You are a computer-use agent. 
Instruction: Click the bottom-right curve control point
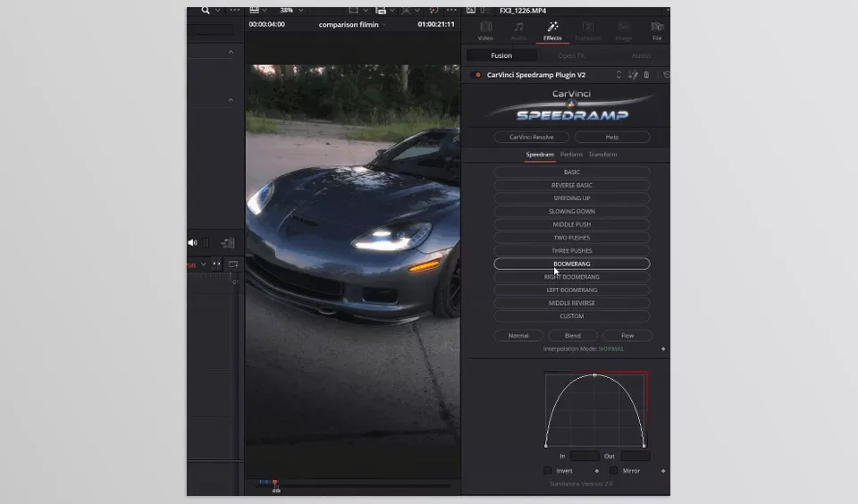point(644,445)
